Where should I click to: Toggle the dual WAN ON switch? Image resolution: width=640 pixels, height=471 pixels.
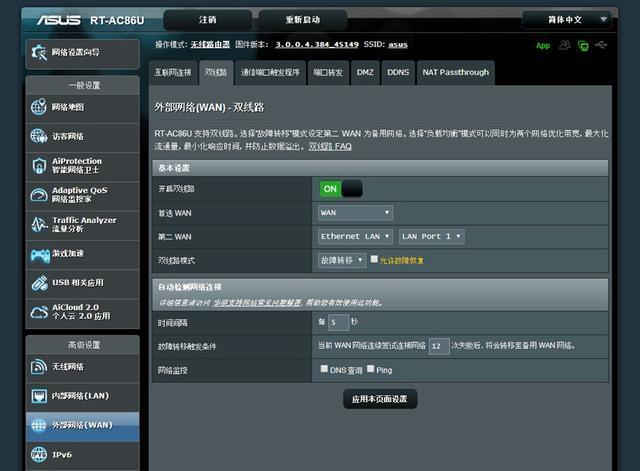pos(340,189)
